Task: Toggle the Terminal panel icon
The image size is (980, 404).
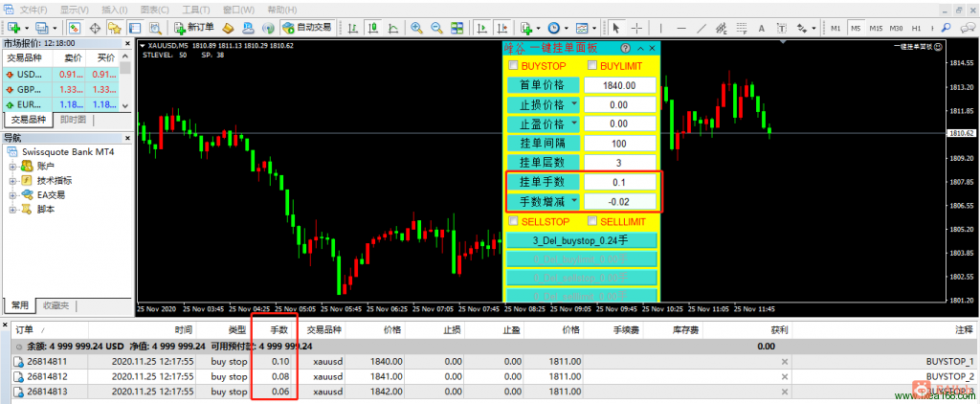Action: [x=134, y=28]
